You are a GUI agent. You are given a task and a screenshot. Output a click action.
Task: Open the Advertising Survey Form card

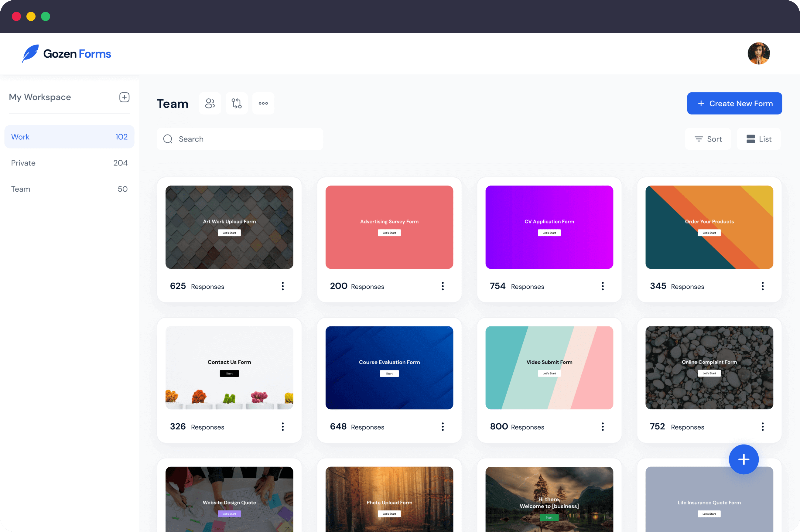coord(389,227)
